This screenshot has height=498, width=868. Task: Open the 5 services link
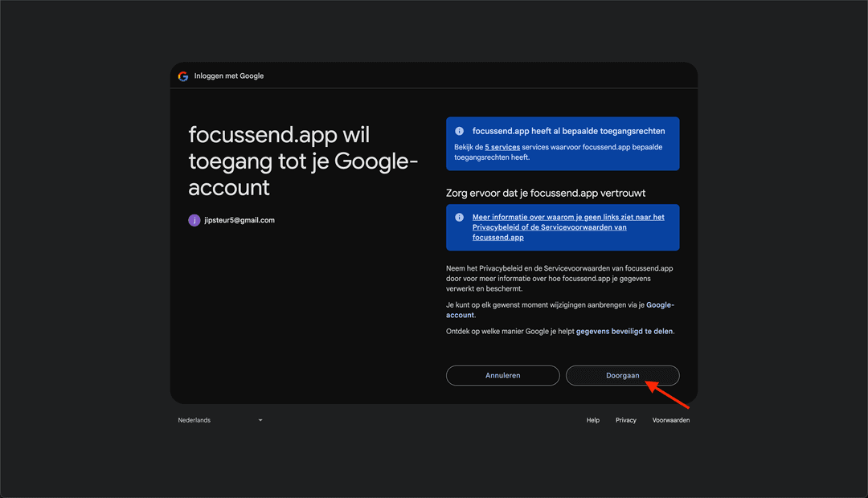coord(502,147)
